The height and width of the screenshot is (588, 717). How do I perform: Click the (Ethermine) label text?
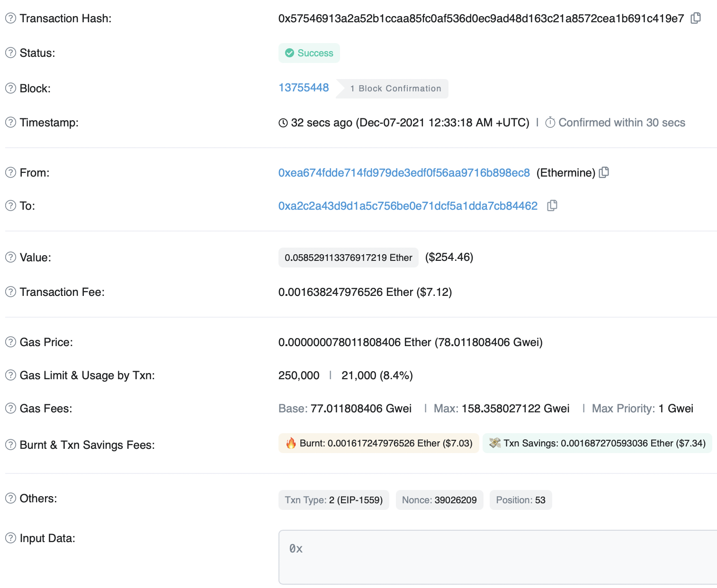point(566,173)
